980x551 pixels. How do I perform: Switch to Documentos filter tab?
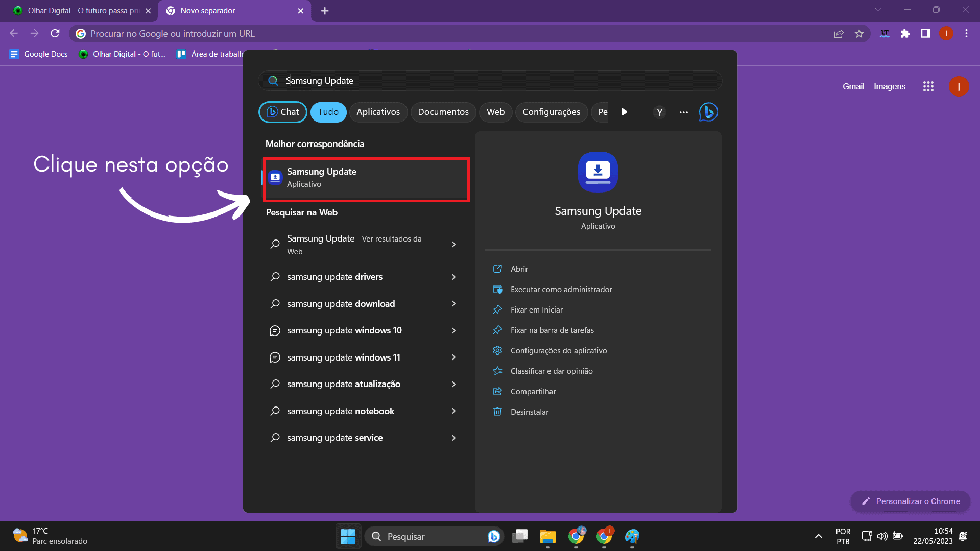pos(443,112)
